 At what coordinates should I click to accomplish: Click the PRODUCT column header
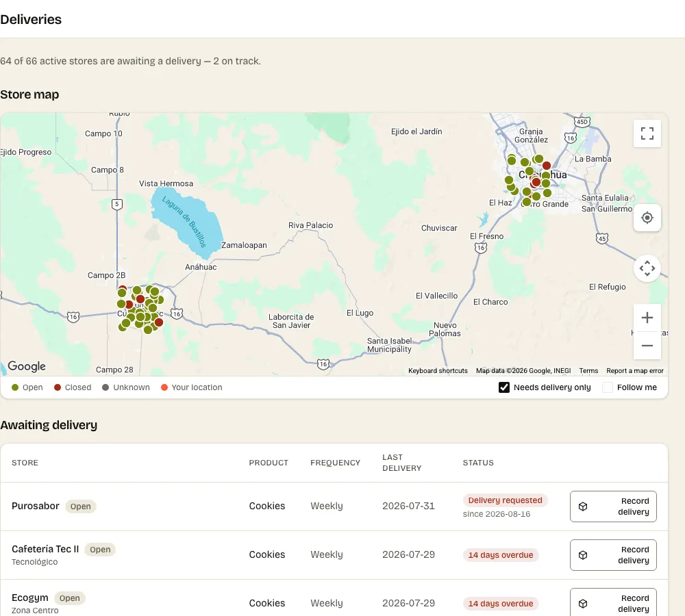tap(269, 463)
